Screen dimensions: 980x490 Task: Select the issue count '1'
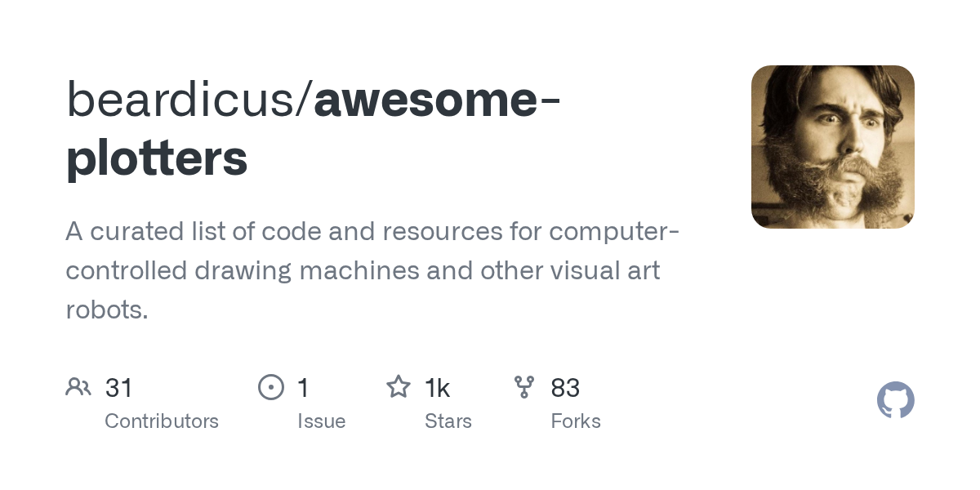[303, 388]
